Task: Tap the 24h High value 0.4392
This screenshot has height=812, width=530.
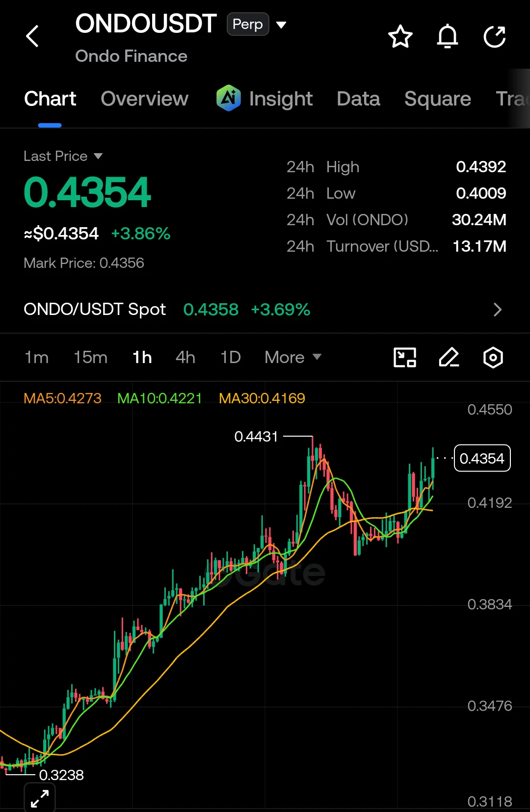Action: tap(481, 167)
